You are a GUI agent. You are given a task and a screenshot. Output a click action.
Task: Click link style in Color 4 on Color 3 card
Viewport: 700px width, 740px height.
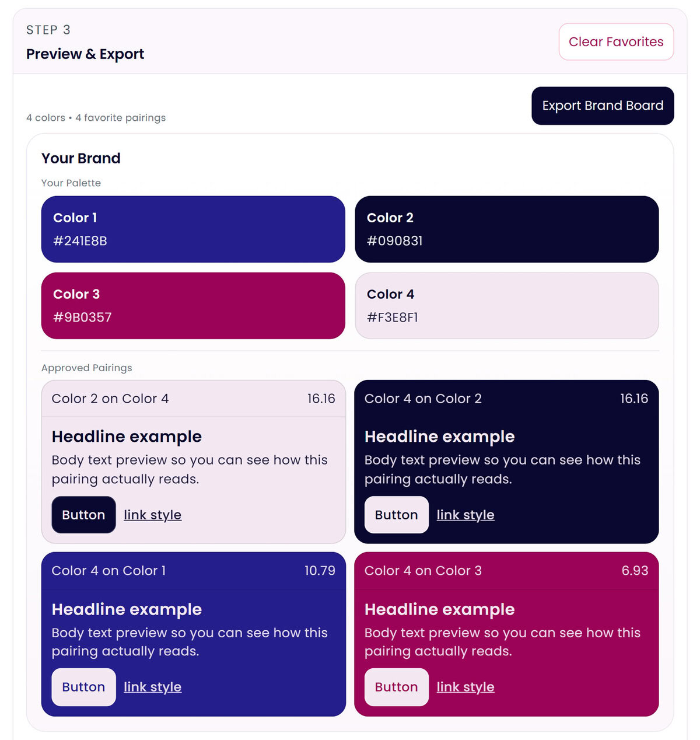click(465, 687)
